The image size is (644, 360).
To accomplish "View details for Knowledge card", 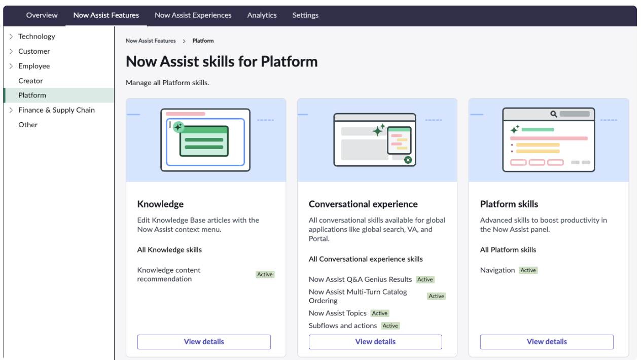I will [x=204, y=342].
